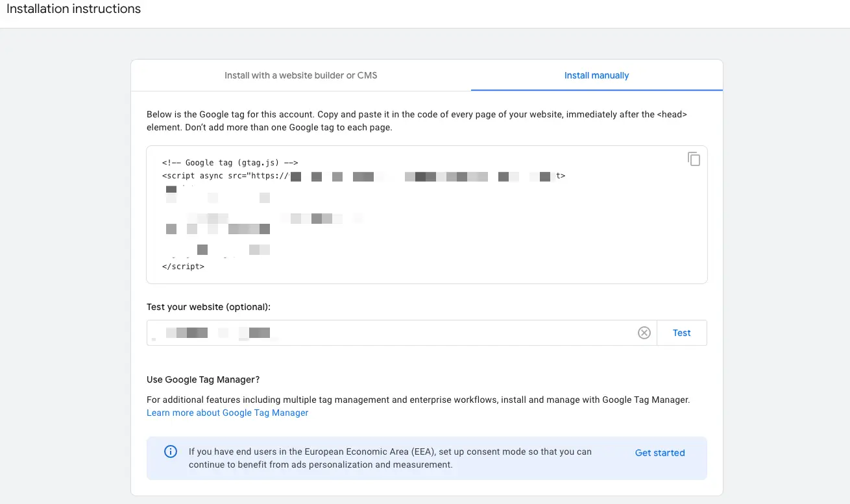Click the 'Test your website (optional):' label
This screenshot has height=504, width=850.
tap(208, 307)
